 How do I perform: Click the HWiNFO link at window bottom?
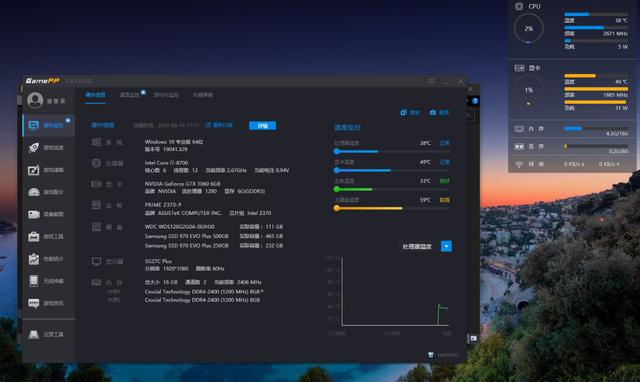pos(444,355)
